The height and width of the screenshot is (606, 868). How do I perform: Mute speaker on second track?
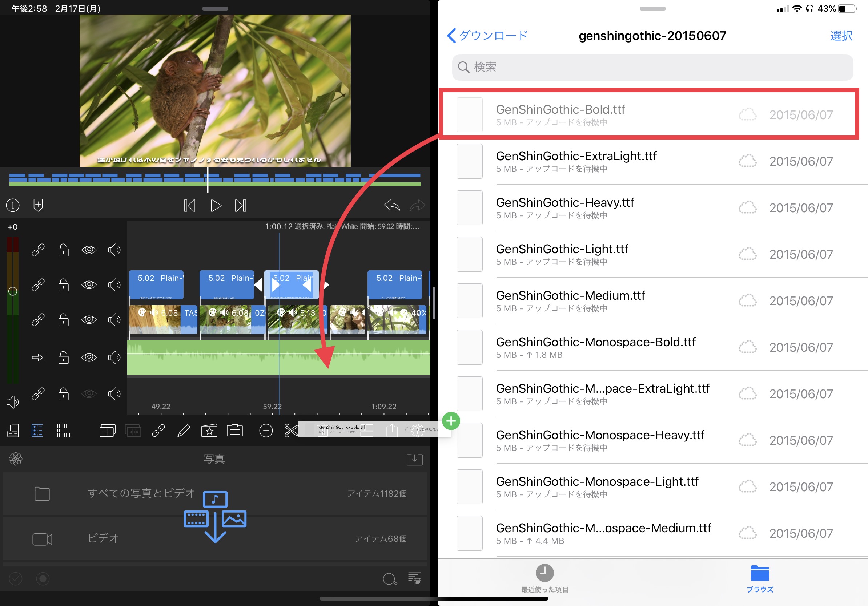coord(114,284)
